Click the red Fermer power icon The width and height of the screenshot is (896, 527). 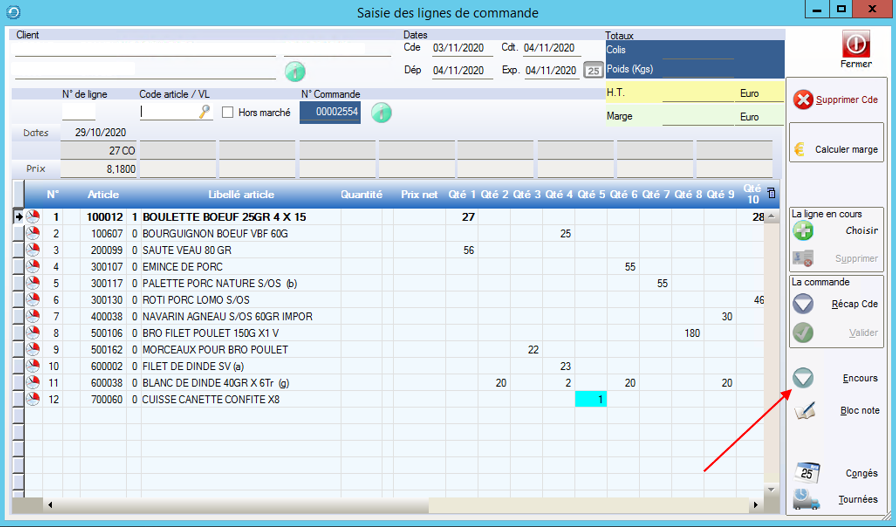point(855,44)
